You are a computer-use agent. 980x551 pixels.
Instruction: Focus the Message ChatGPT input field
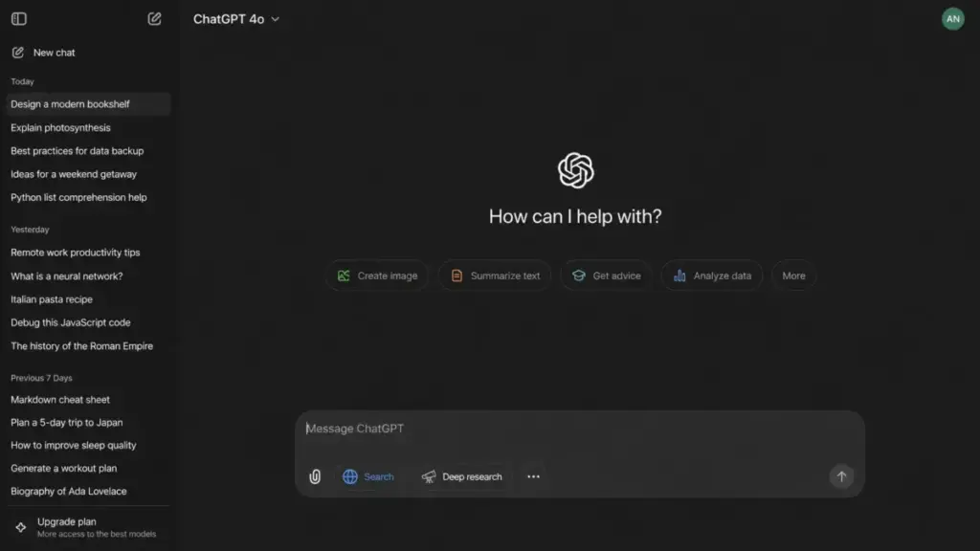[x=579, y=429]
